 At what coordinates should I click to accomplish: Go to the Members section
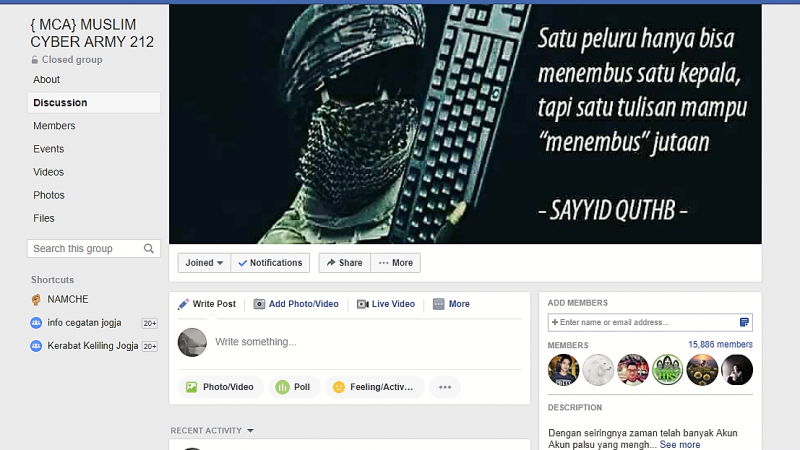pos(54,126)
